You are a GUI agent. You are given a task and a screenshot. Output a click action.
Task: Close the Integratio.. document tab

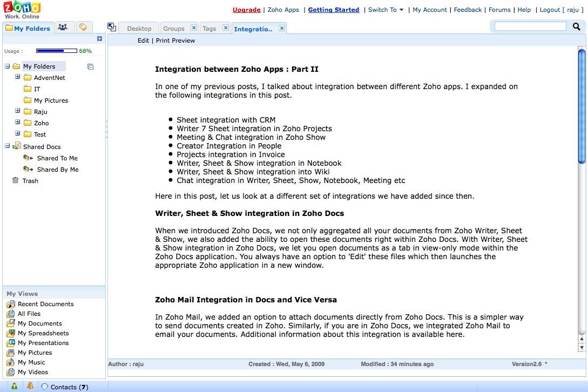[x=282, y=28]
